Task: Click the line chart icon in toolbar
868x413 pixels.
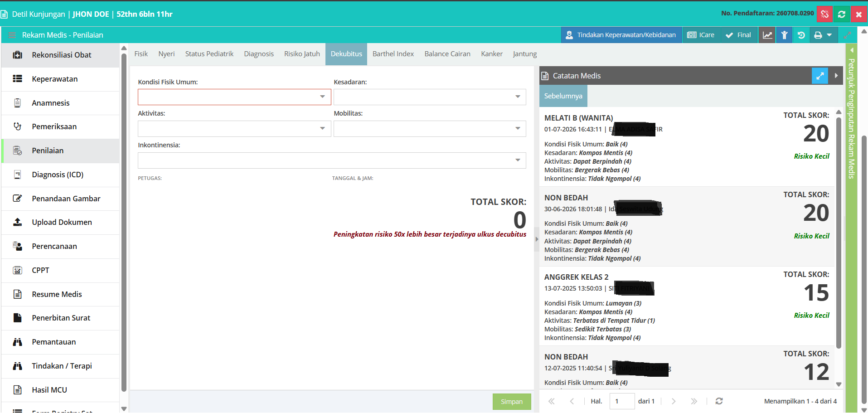Action: click(x=767, y=35)
